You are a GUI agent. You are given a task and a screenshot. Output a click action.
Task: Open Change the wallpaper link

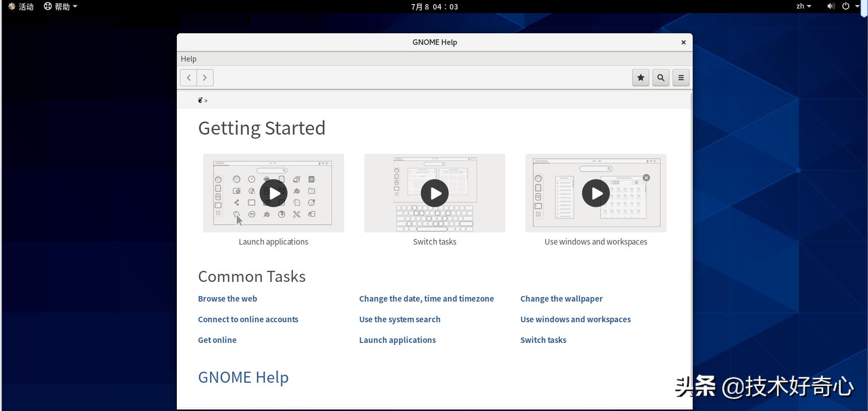(562, 299)
